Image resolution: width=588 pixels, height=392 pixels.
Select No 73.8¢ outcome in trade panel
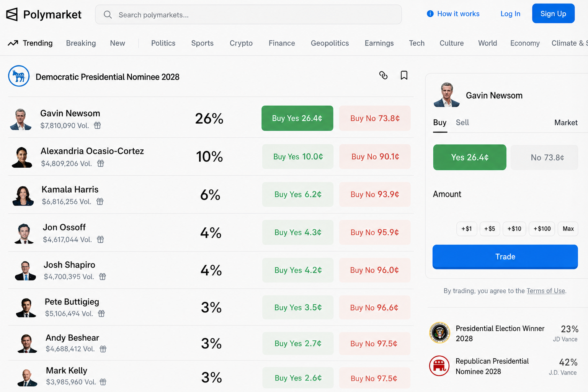point(544,157)
